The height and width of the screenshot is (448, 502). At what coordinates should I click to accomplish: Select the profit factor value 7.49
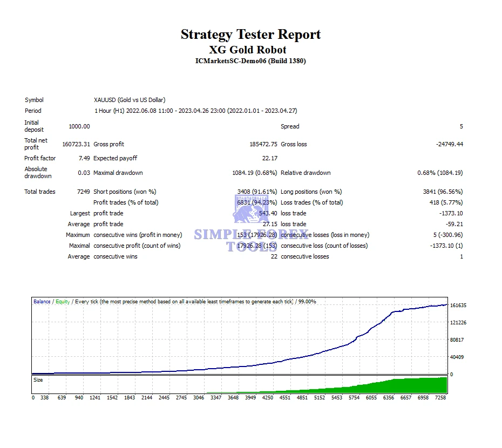coord(83,158)
